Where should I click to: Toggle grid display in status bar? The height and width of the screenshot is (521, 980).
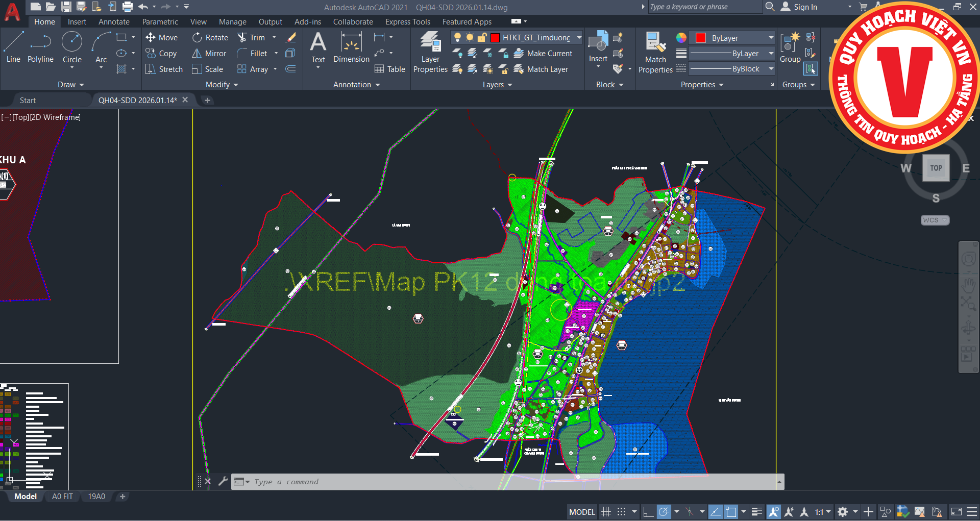tap(606, 512)
